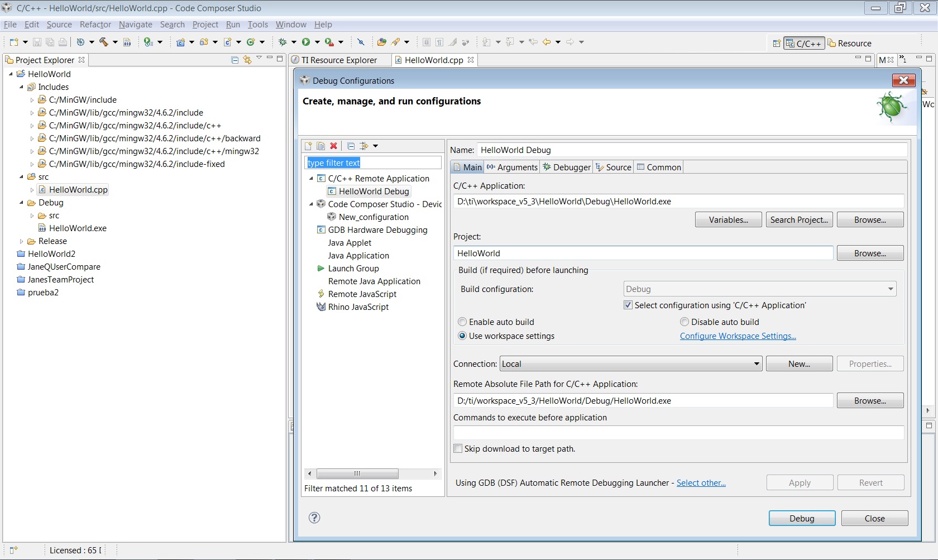Screen dimensions: 938x560
Task: Collapse the HelloWorld project in Project Explorer
Action: click(10, 74)
